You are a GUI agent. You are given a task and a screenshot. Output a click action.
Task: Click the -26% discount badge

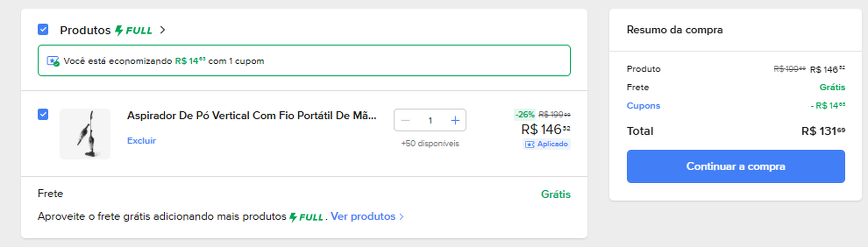coord(524,115)
